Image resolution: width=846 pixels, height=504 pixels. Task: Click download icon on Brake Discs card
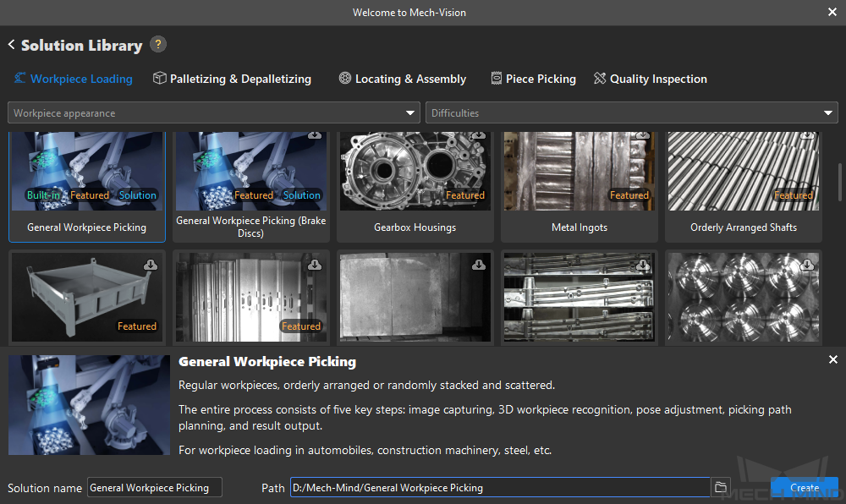click(x=315, y=135)
